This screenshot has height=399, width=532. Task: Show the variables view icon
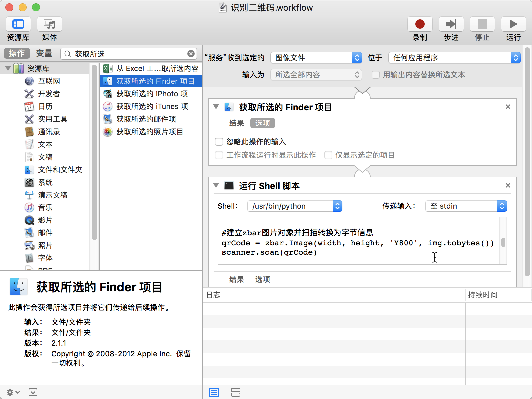pos(236,392)
